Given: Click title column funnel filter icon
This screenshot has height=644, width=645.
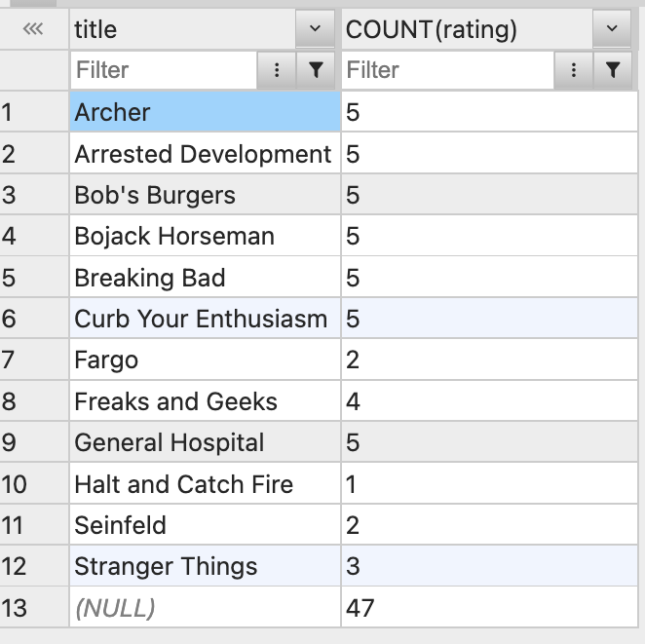Looking at the screenshot, I should click(x=316, y=70).
